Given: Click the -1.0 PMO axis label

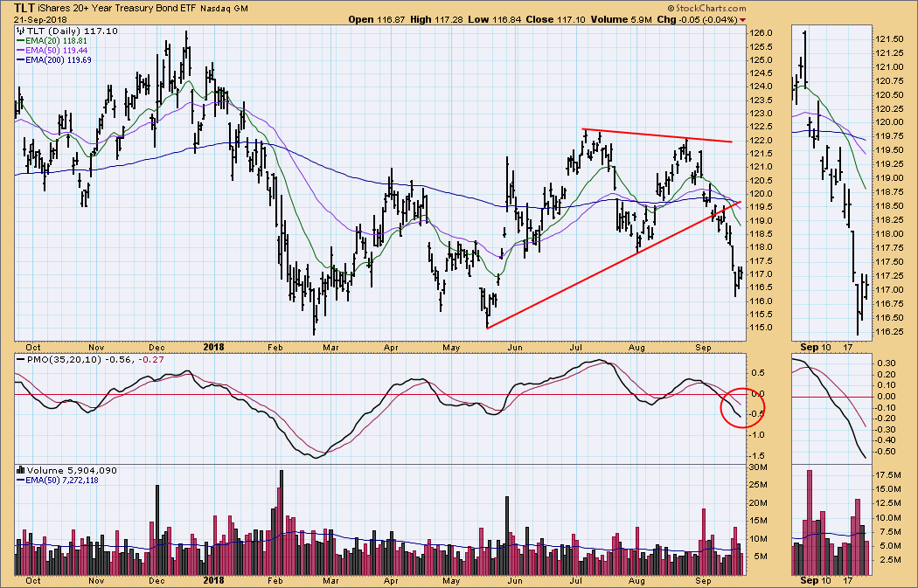Looking at the screenshot, I should coord(759,435).
